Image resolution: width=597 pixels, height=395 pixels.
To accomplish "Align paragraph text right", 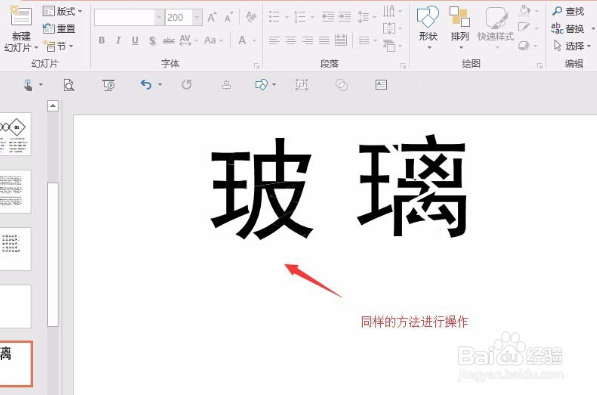I will (x=307, y=40).
